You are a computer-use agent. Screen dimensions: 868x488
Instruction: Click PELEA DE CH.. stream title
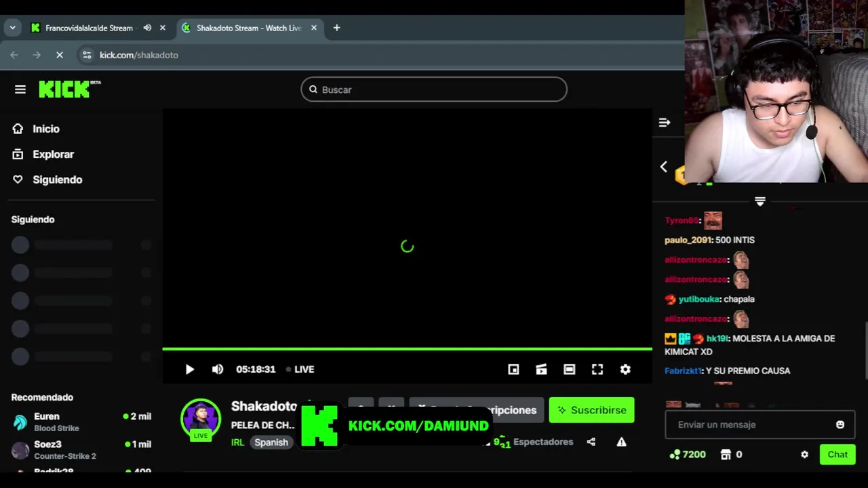[x=263, y=425]
